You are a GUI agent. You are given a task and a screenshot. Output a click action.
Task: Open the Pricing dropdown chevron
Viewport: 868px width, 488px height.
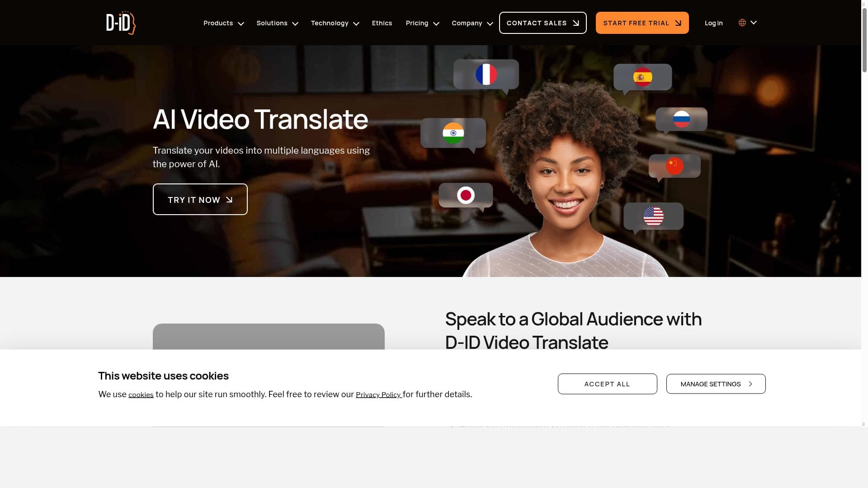pos(436,23)
